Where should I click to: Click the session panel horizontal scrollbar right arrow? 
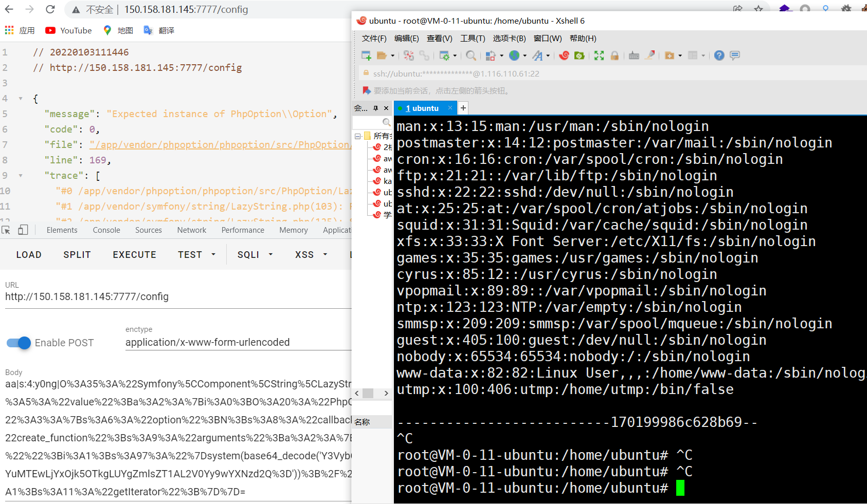pos(386,393)
